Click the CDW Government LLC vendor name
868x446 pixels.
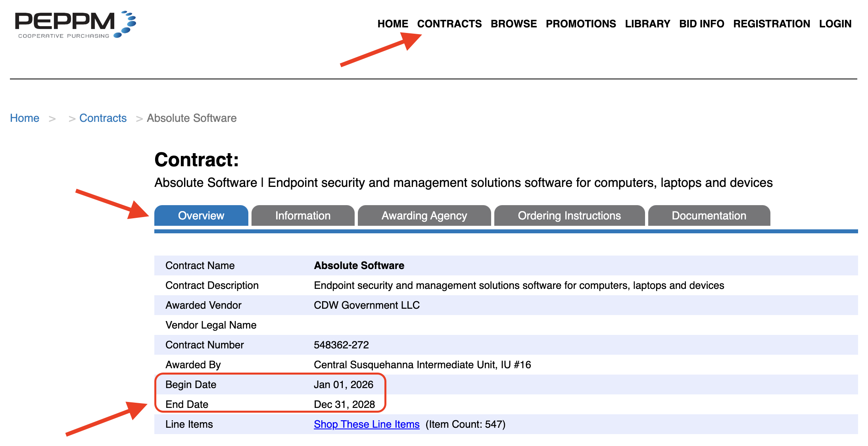[367, 305]
